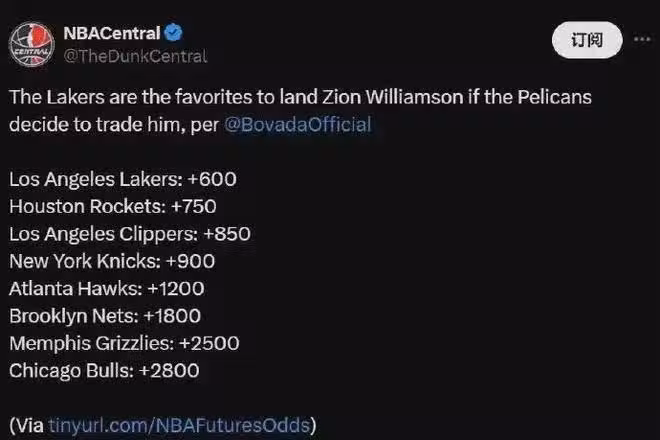Click the Houston Rockets +750 line
Image resolution: width=660 pixels, height=440 pixels.
(x=113, y=207)
